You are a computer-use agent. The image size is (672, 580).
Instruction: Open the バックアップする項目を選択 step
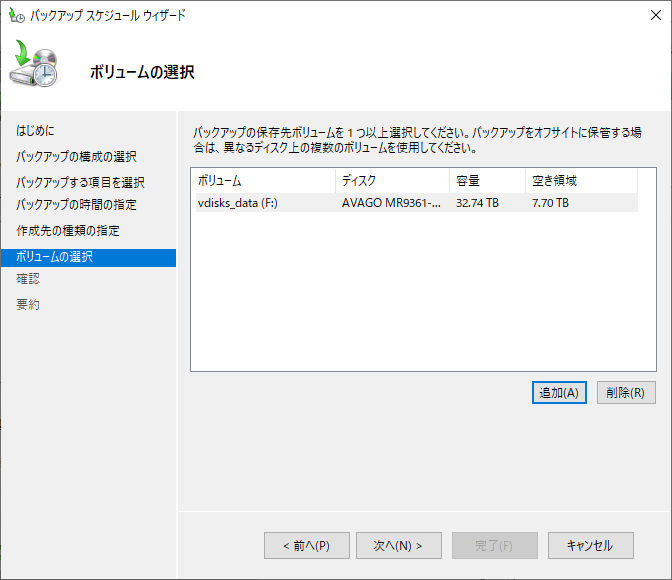(x=80, y=182)
